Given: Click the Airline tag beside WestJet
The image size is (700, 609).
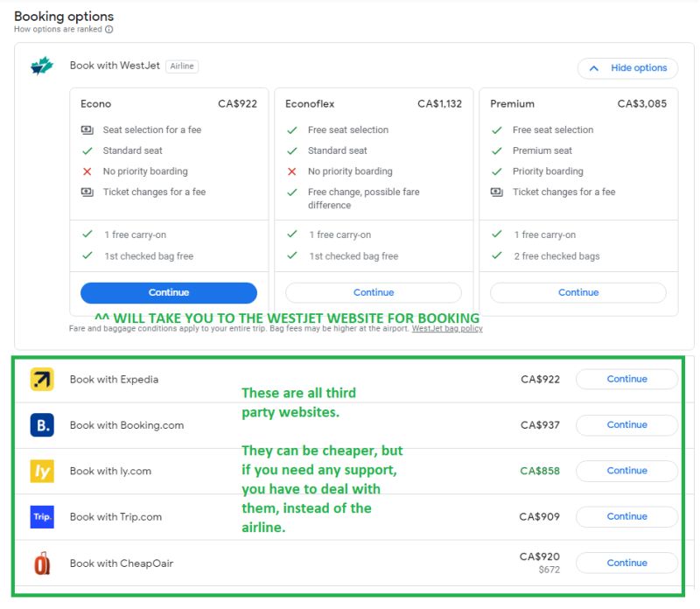Looking at the screenshot, I should click(182, 66).
